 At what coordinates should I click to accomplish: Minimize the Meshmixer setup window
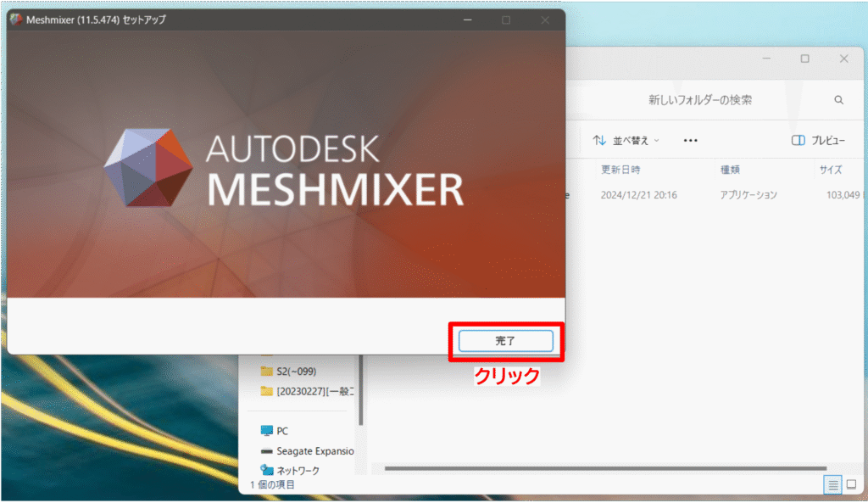(468, 20)
